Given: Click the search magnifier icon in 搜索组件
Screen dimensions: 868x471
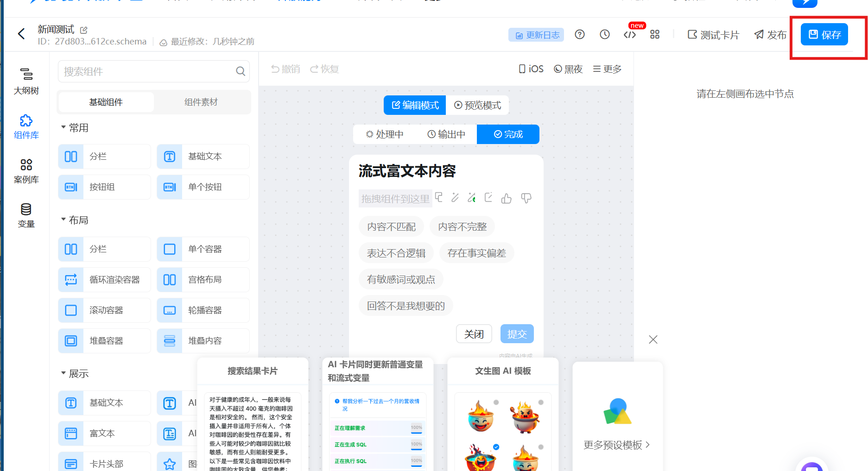Looking at the screenshot, I should (241, 71).
